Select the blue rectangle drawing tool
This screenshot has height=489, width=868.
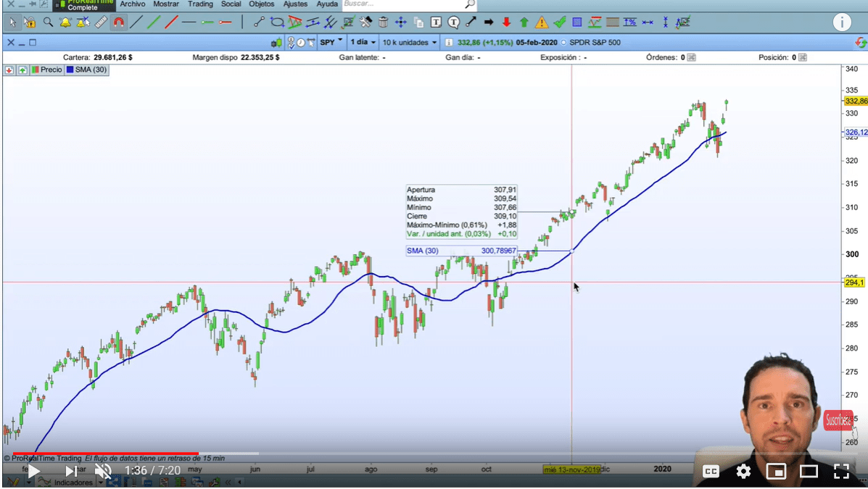[x=577, y=22]
